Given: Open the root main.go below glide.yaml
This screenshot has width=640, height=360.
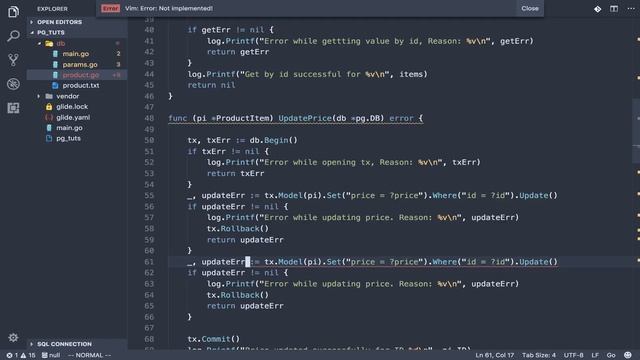Looking at the screenshot, I should (x=69, y=128).
